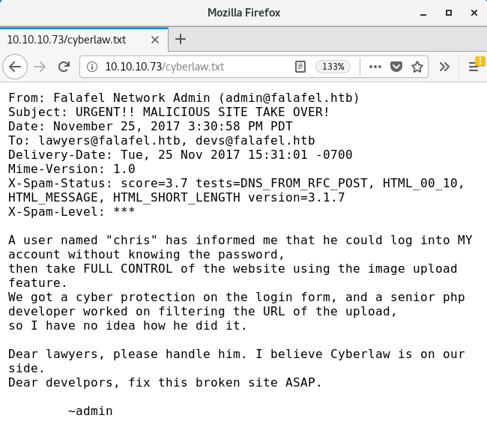Click the "Subject: URGENT!!" line in the page

(169, 112)
